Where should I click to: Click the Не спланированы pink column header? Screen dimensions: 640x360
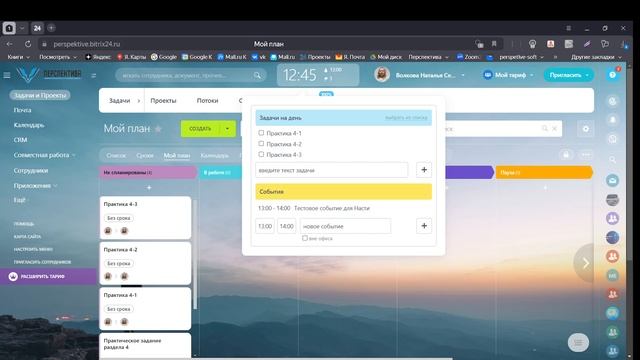coord(147,172)
